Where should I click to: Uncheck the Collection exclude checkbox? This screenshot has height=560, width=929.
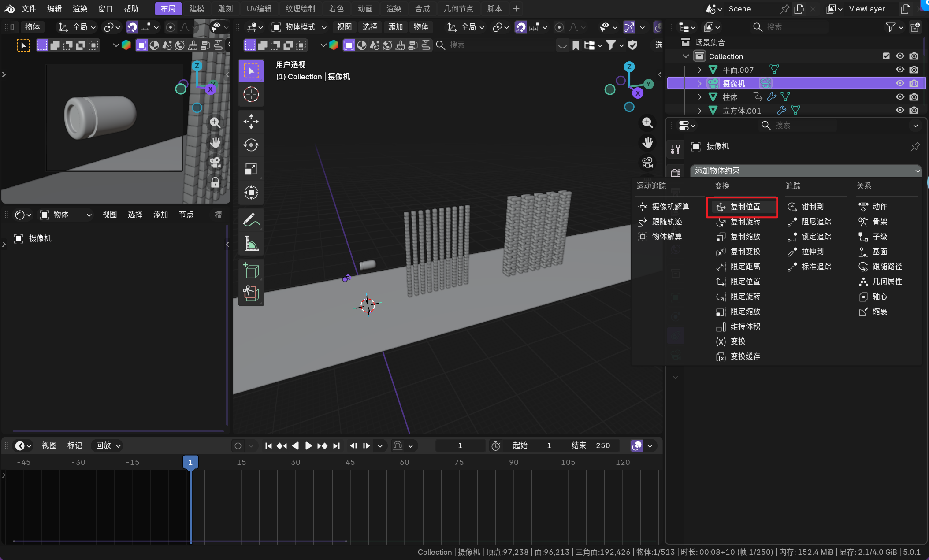tap(886, 56)
